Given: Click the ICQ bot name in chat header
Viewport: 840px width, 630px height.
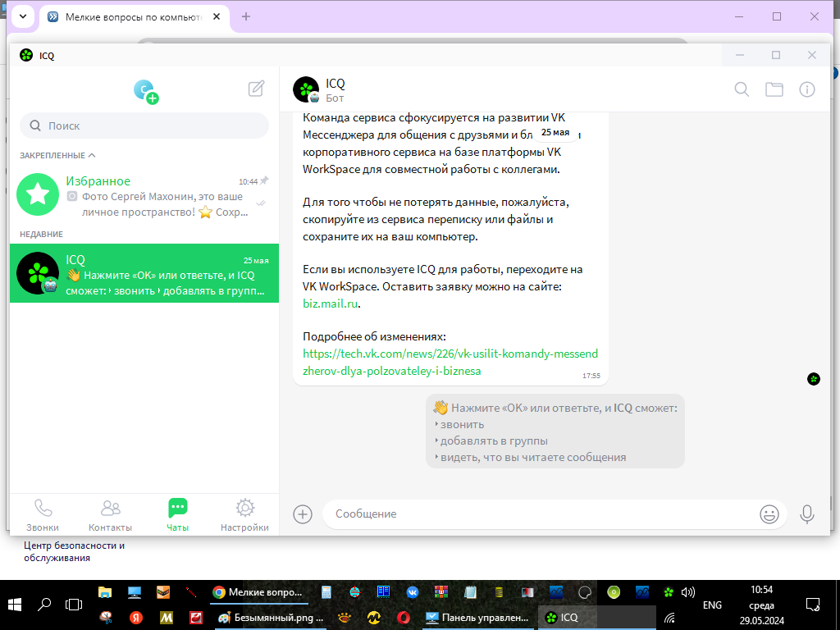Looking at the screenshot, I should tap(336, 84).
